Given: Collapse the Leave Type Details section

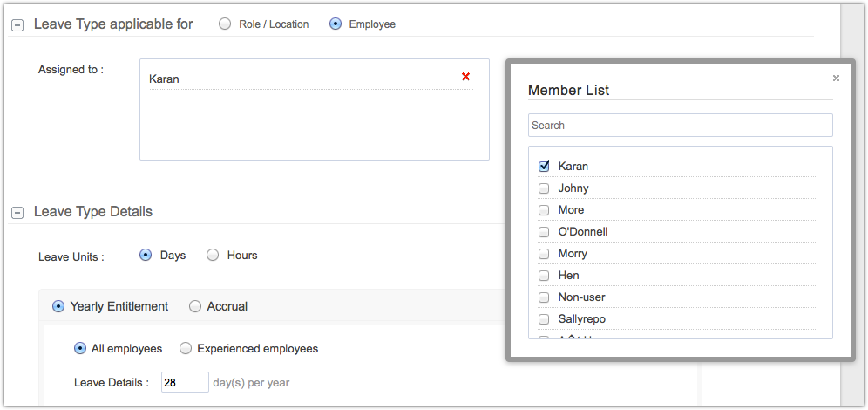Looking at the screenshot, I should (x=17, y=213).
